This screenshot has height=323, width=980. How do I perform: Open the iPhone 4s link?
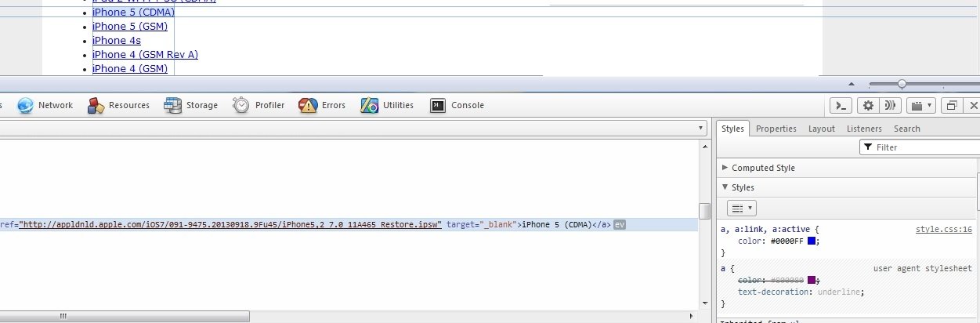pos(117,41)
